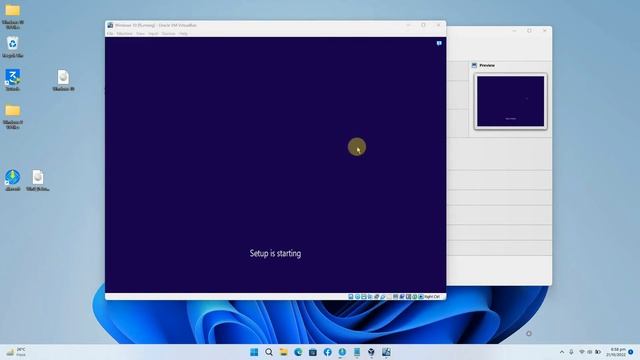Open the Machine menu in the VM window
The height and width of the screenshot is (360, 640).
click(124, 33)
